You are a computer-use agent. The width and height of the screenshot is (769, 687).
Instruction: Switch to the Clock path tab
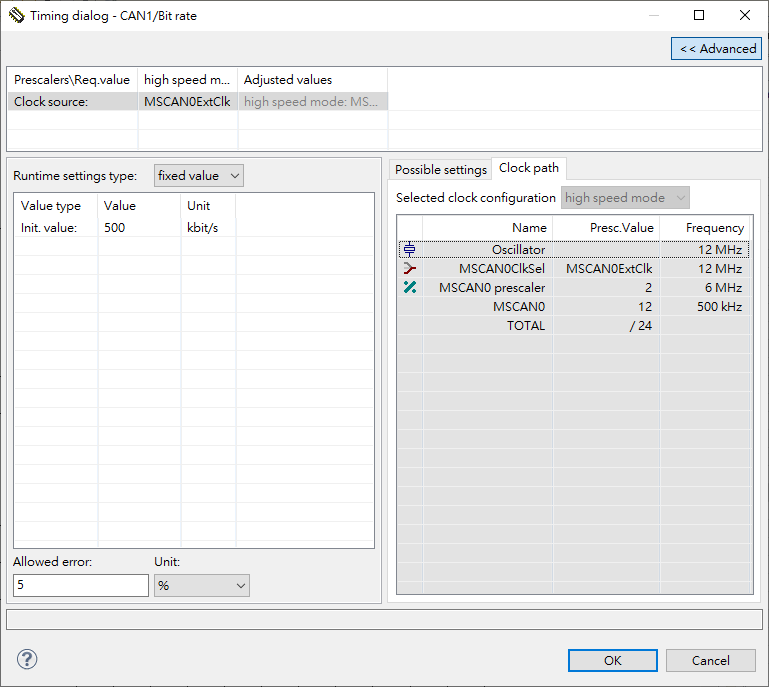[529, 168]
